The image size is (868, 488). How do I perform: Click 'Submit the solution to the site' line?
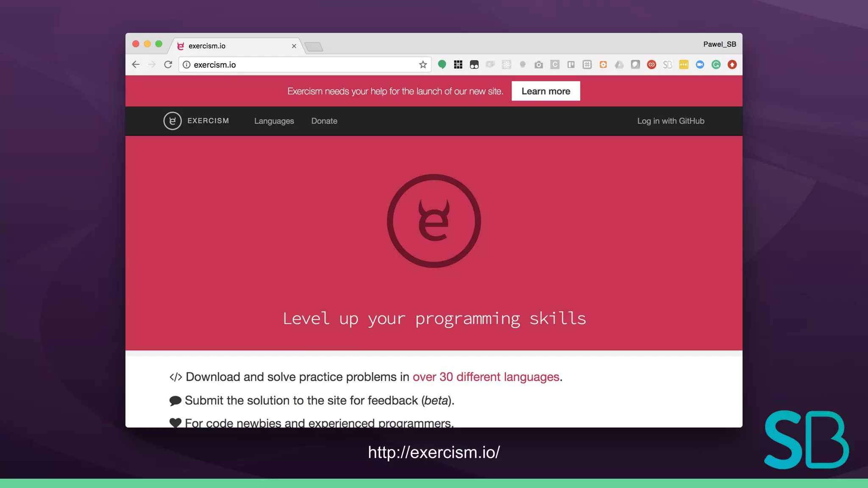(320, 400)
